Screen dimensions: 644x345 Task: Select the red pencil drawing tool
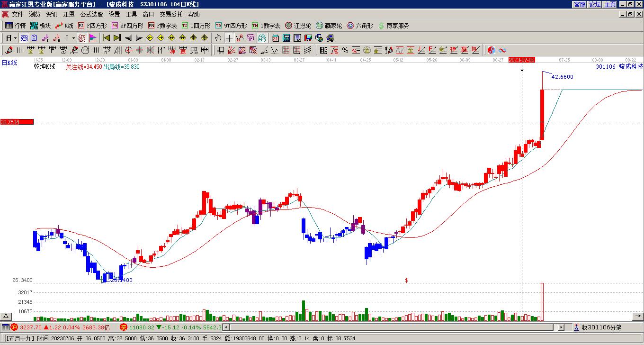click(x=9, y=50)
